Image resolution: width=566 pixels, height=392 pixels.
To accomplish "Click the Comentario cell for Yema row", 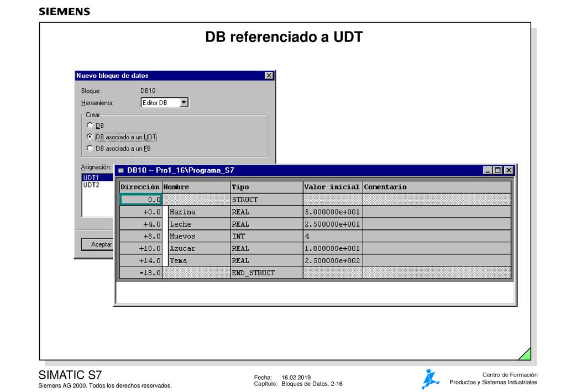I will point(437,260).
